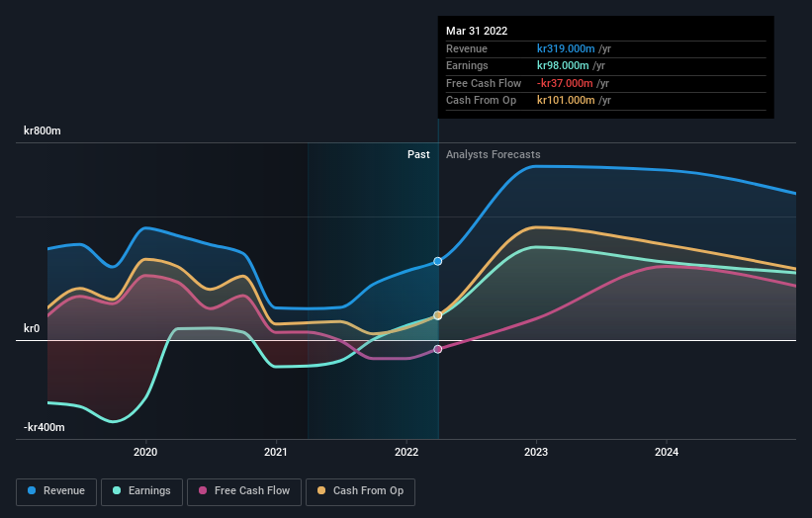Click the Past section label

click(x=418, y=155)
